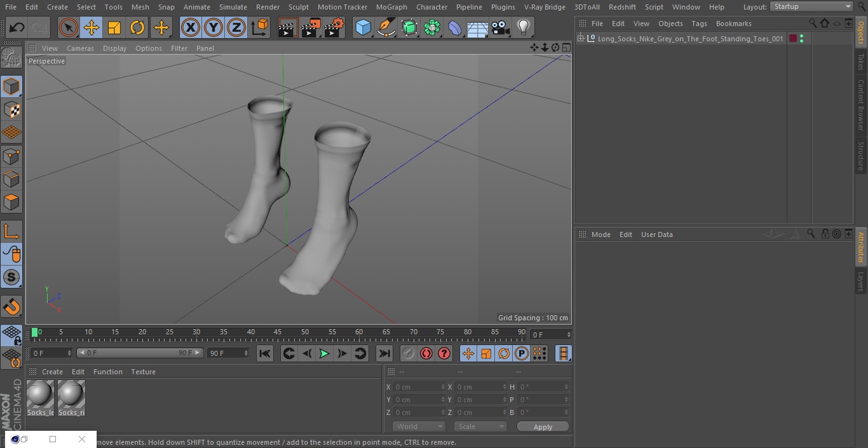The width and height of the screenshot is (868, 448).
Task: Open Edit Render Settings icon
Action: pyautogui.click(x=334, y=27)
